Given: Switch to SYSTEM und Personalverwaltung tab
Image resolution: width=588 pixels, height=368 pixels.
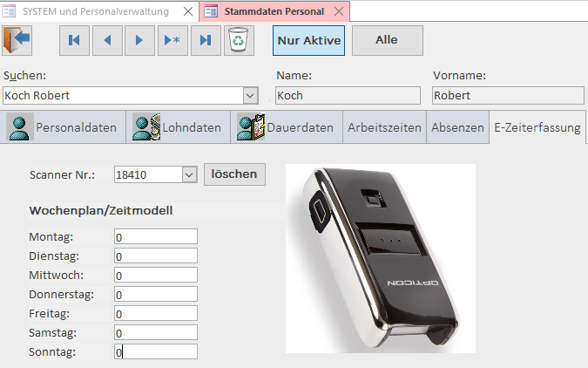Looking at the screenshot, I should point(96,11).
